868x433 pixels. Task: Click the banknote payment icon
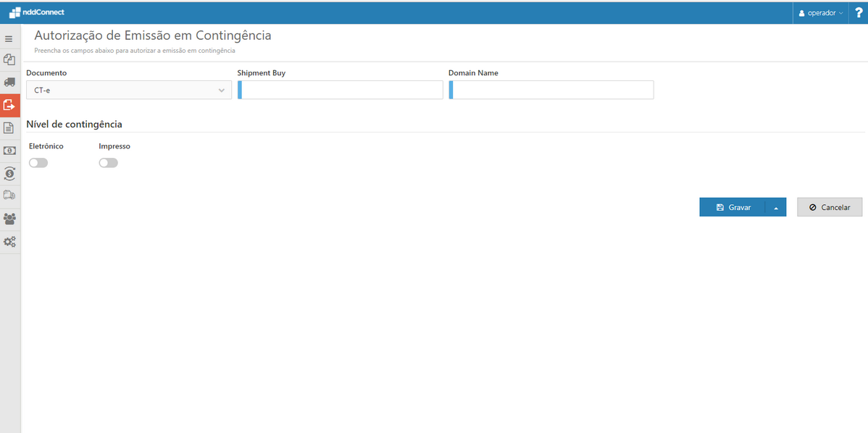point(9,150)
